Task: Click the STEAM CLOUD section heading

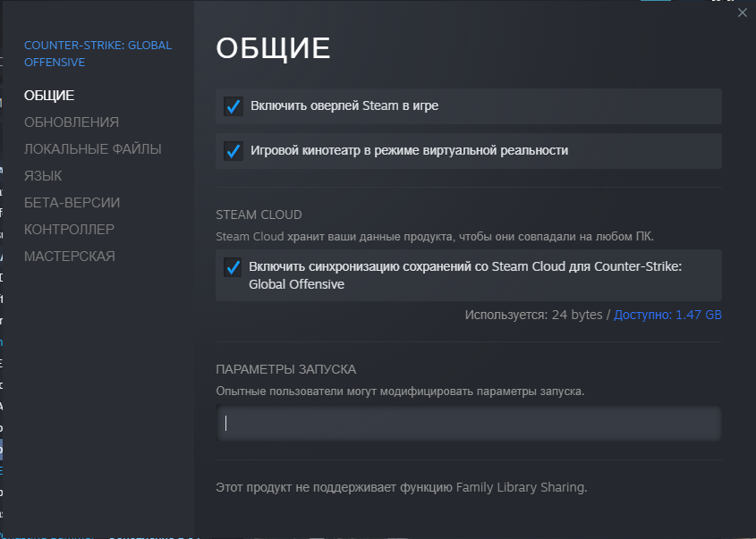Action: 259,215
